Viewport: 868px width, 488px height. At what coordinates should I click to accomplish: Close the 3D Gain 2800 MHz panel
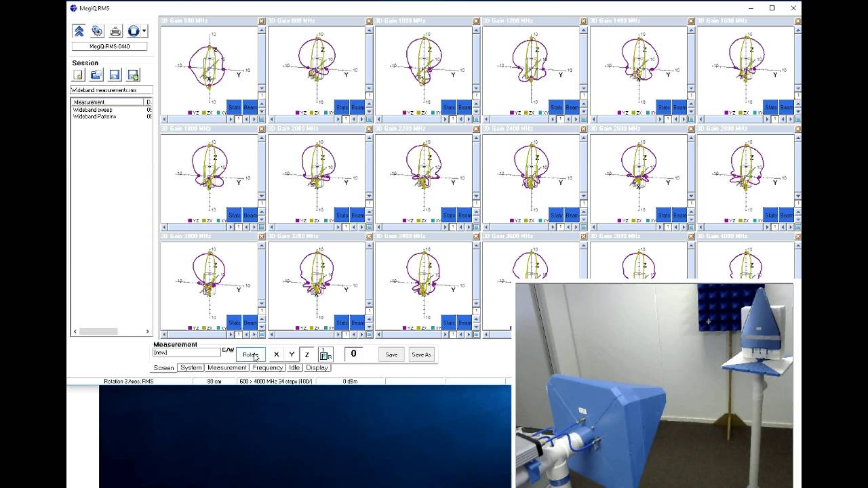(x=798, y=129)
